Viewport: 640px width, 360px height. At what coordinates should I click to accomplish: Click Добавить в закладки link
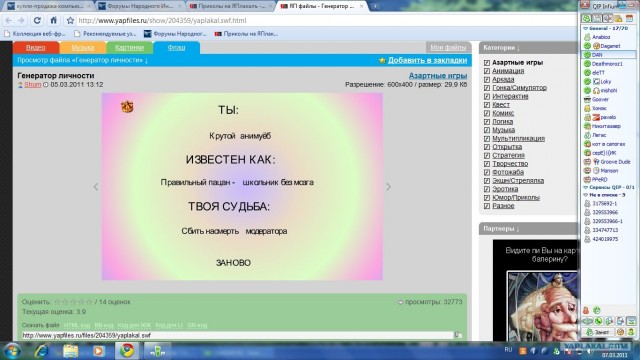coord(427,60)
